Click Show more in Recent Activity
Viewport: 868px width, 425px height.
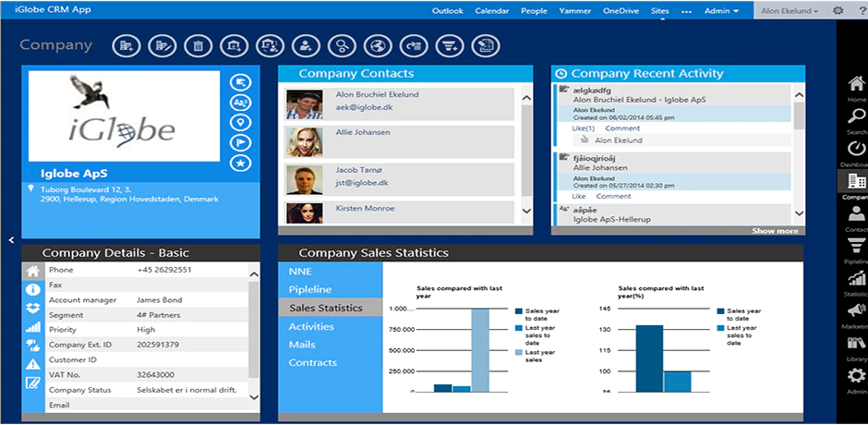click(775, 230)
